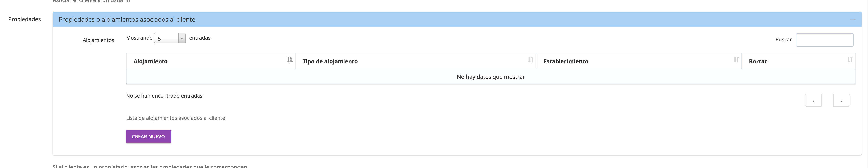868x168 pixels.
Task: Click the sort arrows in the Borrar column
Action: click(x=850, y=60)
